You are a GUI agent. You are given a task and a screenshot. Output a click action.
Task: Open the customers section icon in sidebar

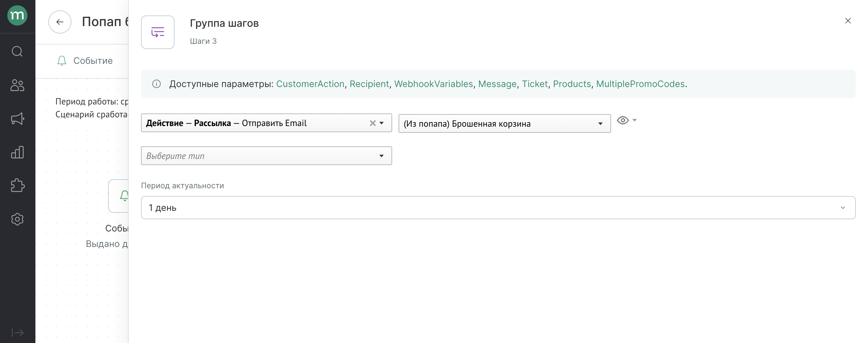(x=17, y=85)
